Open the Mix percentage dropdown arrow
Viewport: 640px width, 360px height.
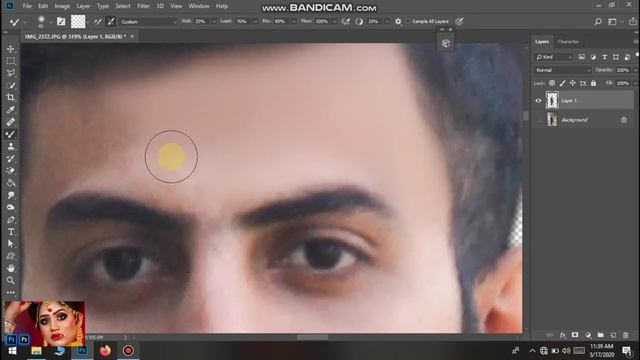click(293, 22)
